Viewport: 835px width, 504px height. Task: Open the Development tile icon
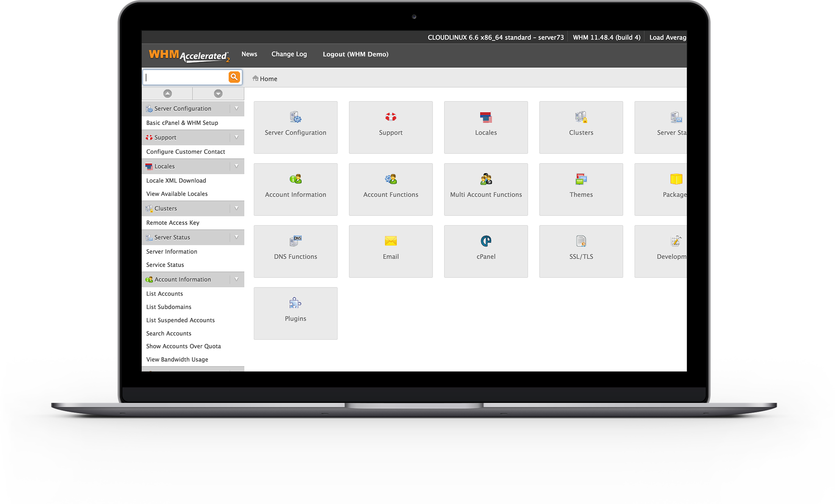(676, 241)
